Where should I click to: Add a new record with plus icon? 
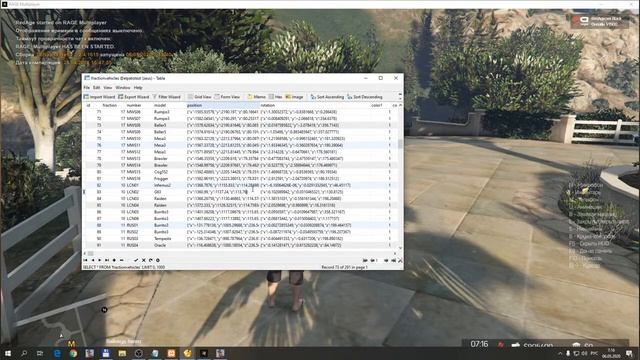click(x=114, y=260)
